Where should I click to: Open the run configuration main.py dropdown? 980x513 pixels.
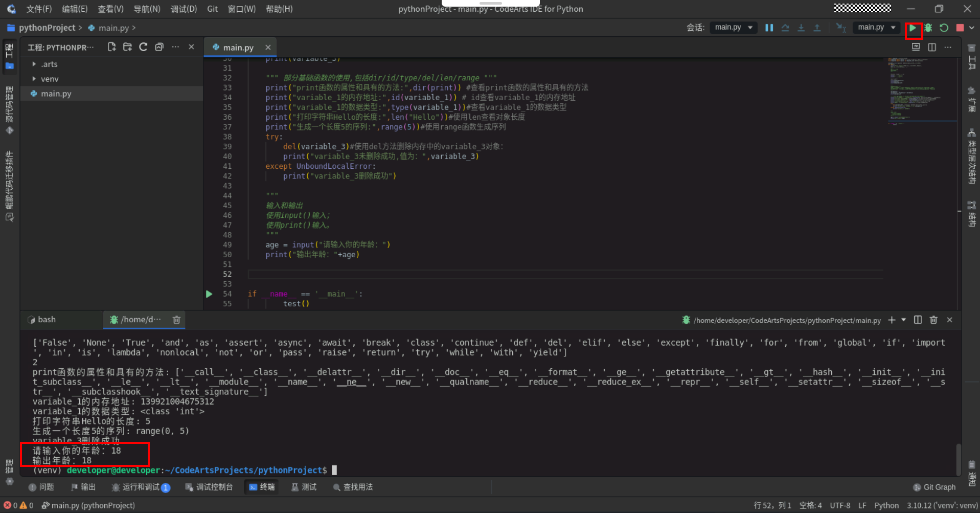(x=876, y=27)
